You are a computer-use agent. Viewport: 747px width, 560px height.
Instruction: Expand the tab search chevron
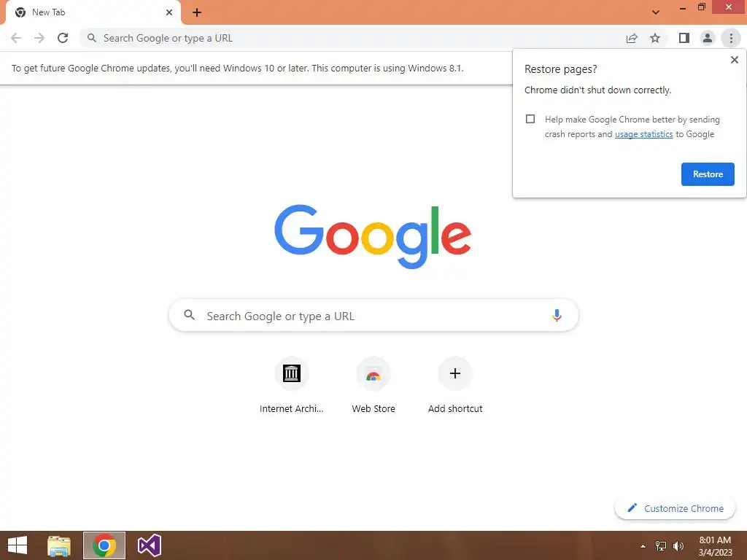tap(656, 12)
